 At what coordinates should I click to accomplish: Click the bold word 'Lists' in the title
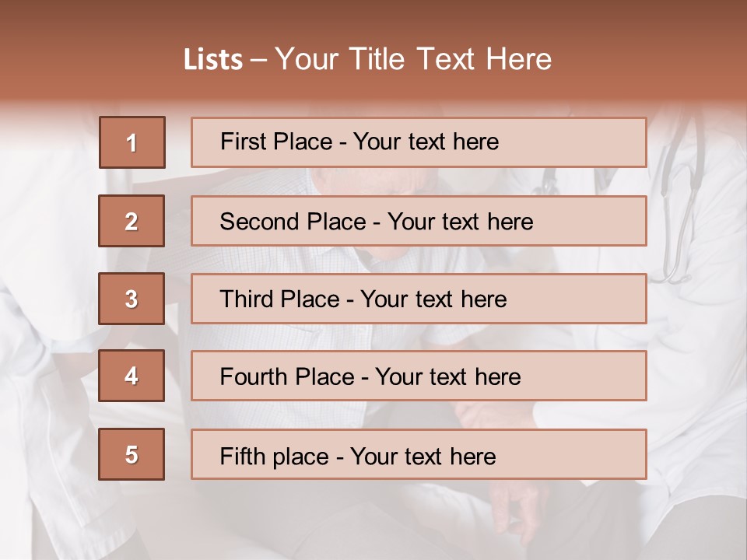click(x=213, y=60)
